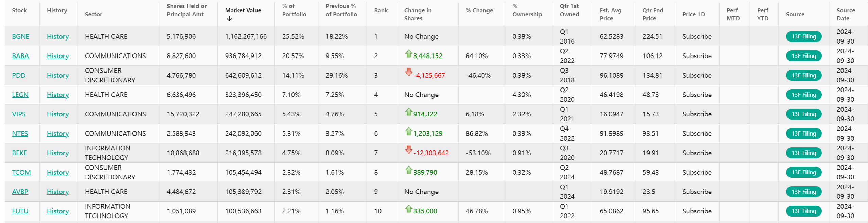Open the FUTU ticker link
The height and width of the screenshot is (223, 868).
pos(20,211)
